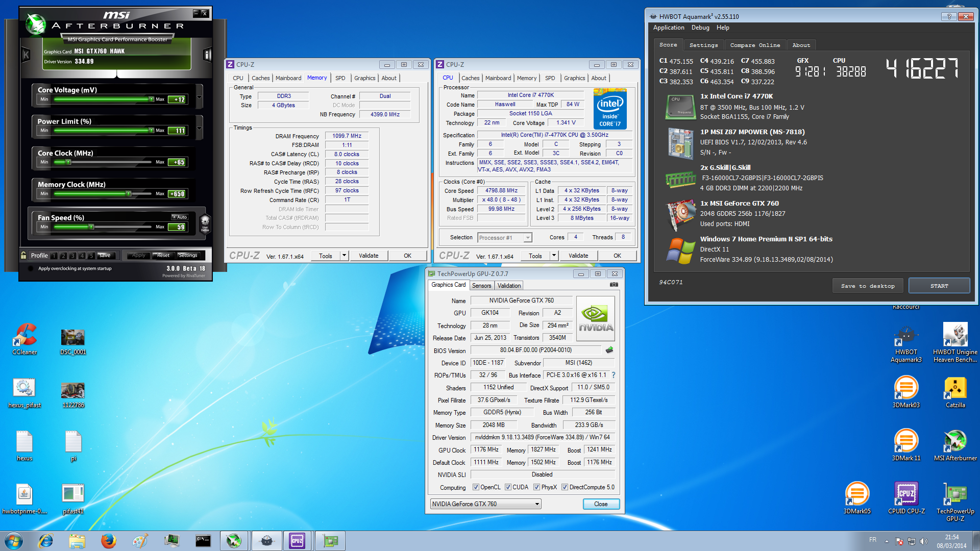Open the hwbotprime desktop Java file
This screenshot has height=551, width=980.
(x=24, y=498)
